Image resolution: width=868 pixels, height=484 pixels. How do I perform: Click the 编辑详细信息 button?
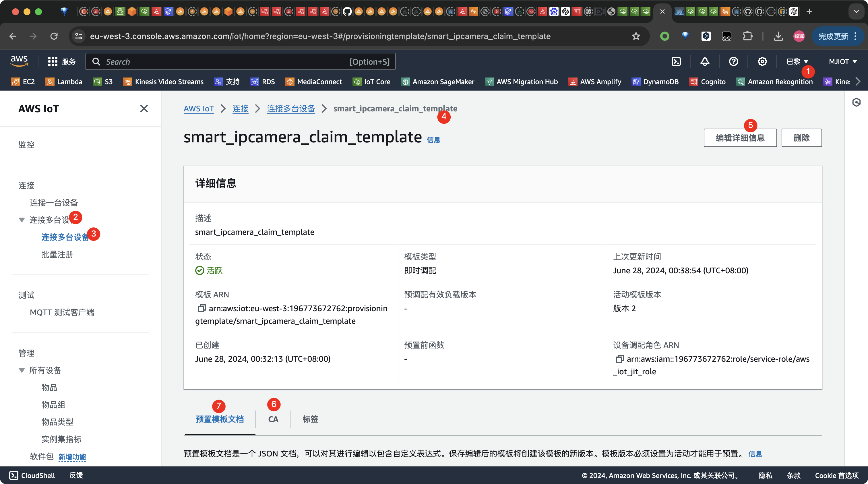tap(740, 138)
